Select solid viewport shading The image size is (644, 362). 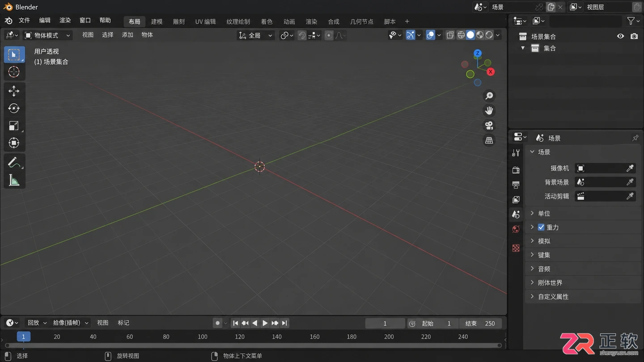click(470, 35)
